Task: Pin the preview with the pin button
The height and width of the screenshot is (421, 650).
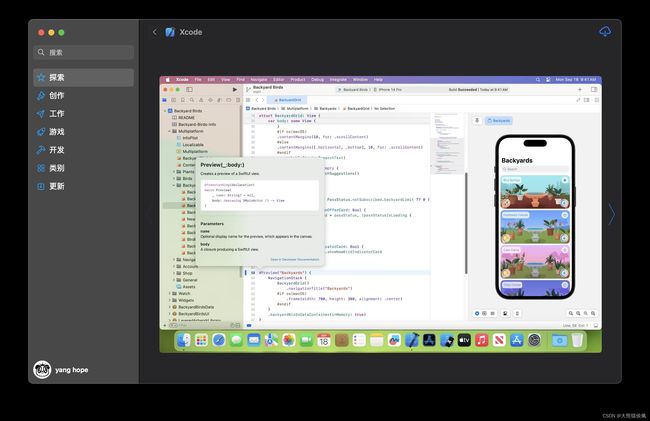Action: (477, 121)
